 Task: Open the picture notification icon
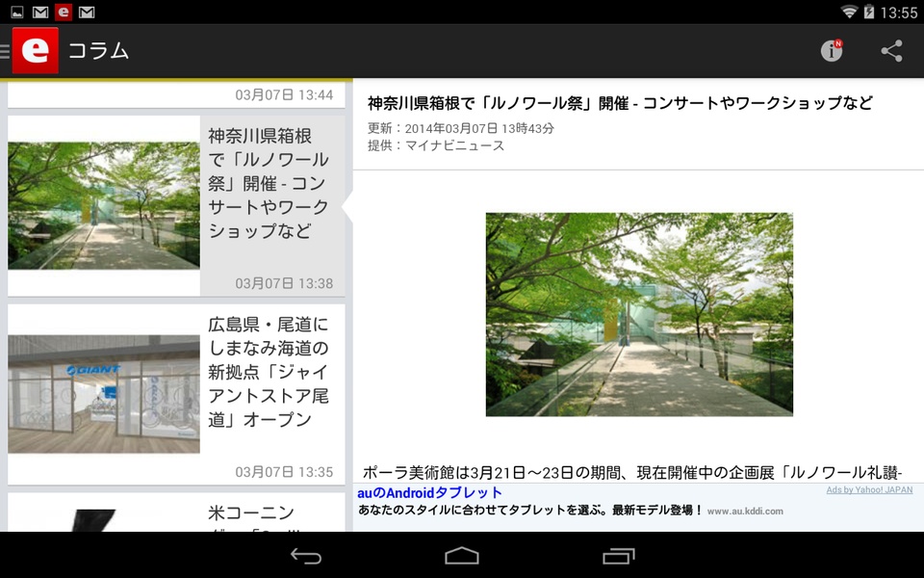pos(17,12)
